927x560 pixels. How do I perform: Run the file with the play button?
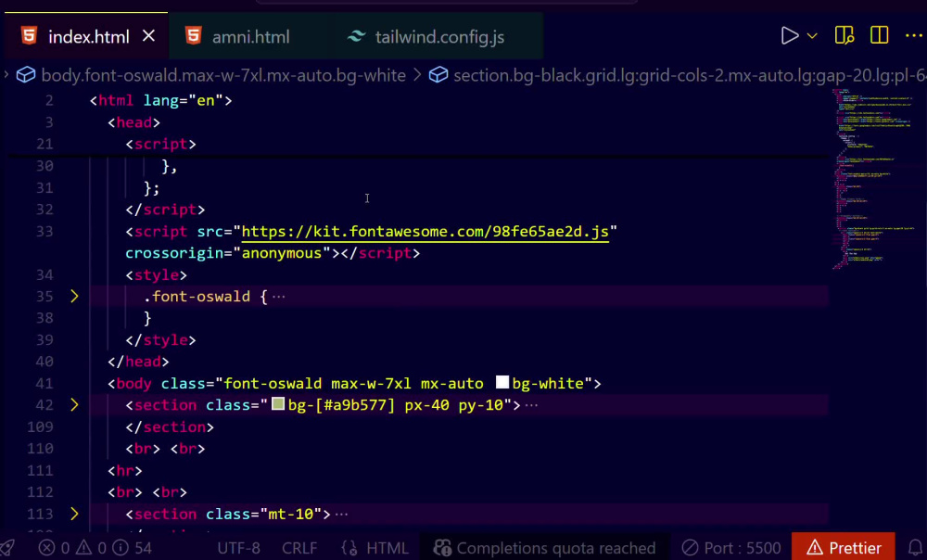tap(789, 36)
